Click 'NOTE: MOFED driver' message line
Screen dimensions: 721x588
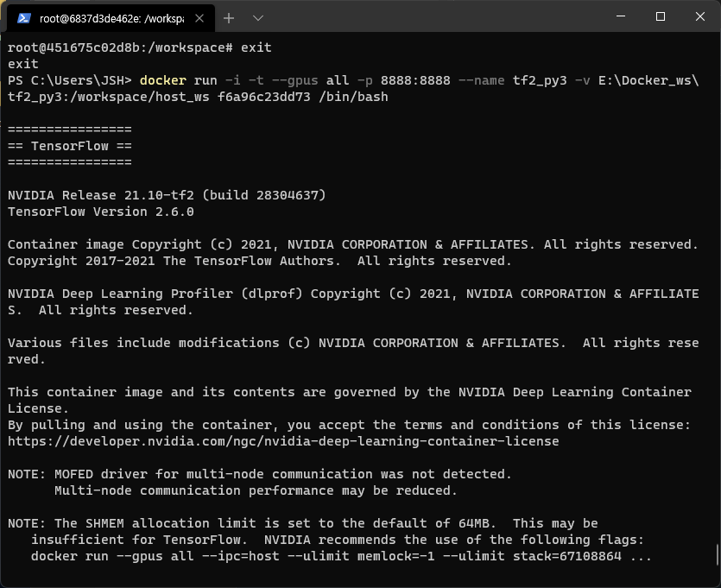(x=259, y=474)
